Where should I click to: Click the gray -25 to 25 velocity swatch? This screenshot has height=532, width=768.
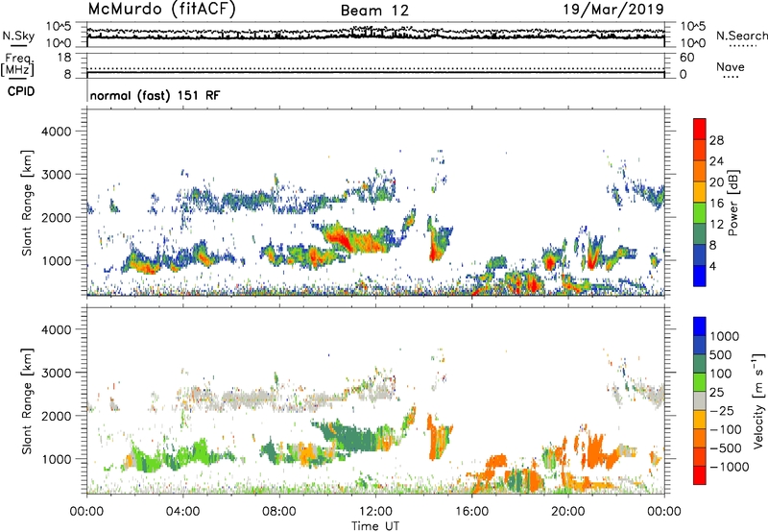[700, 400]
